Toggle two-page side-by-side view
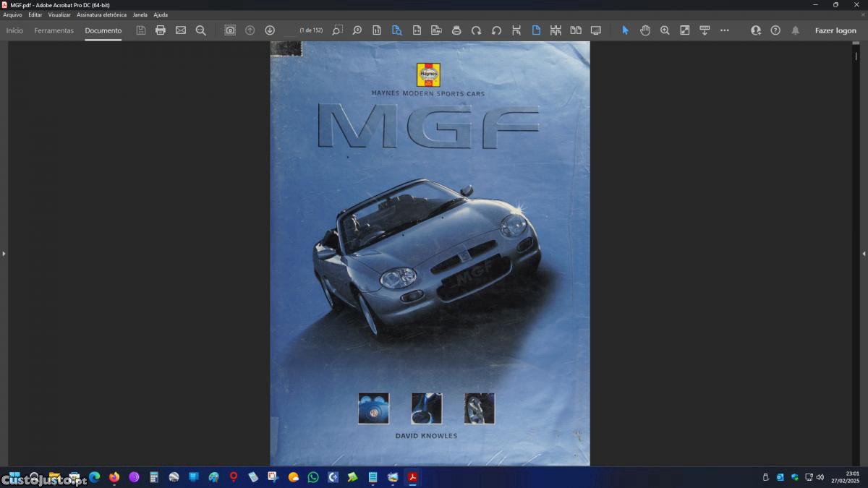This screenshot has height=488, width=868. pyautogui.click(x=576, y=30)
